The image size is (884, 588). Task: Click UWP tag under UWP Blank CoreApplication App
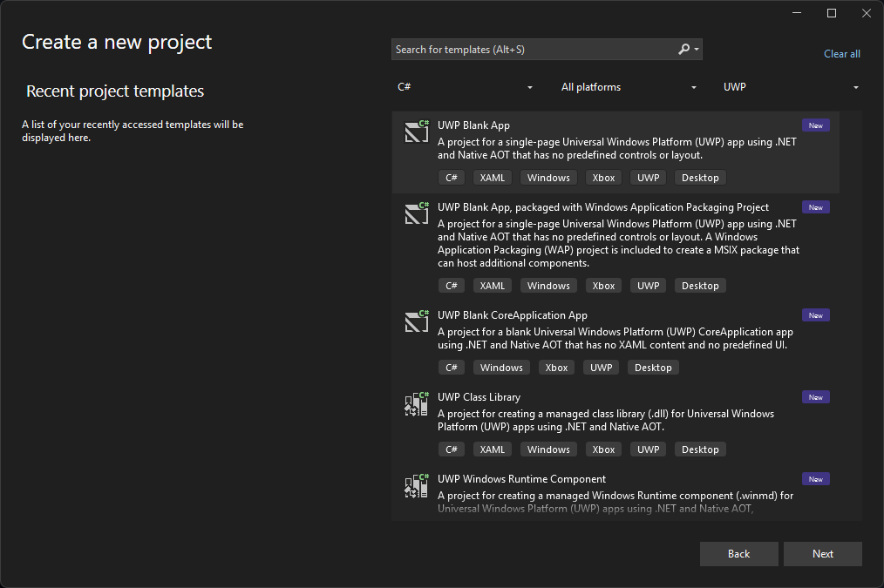601,368
